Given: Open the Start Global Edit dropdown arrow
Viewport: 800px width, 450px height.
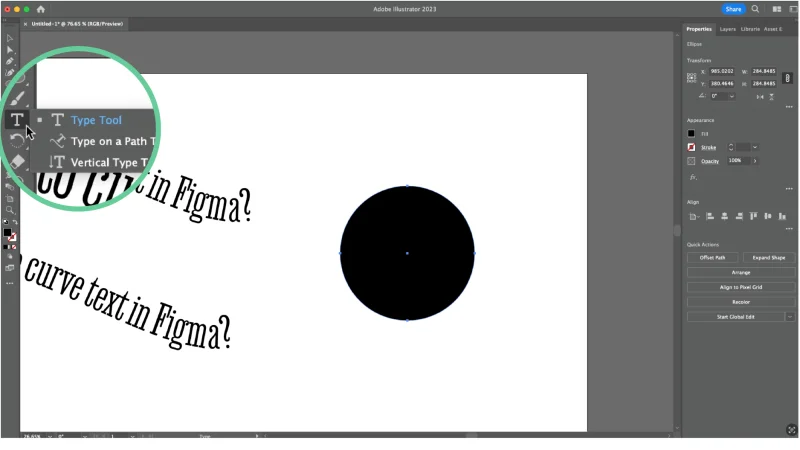Looking at the screenshot, I should click(790, 317).
